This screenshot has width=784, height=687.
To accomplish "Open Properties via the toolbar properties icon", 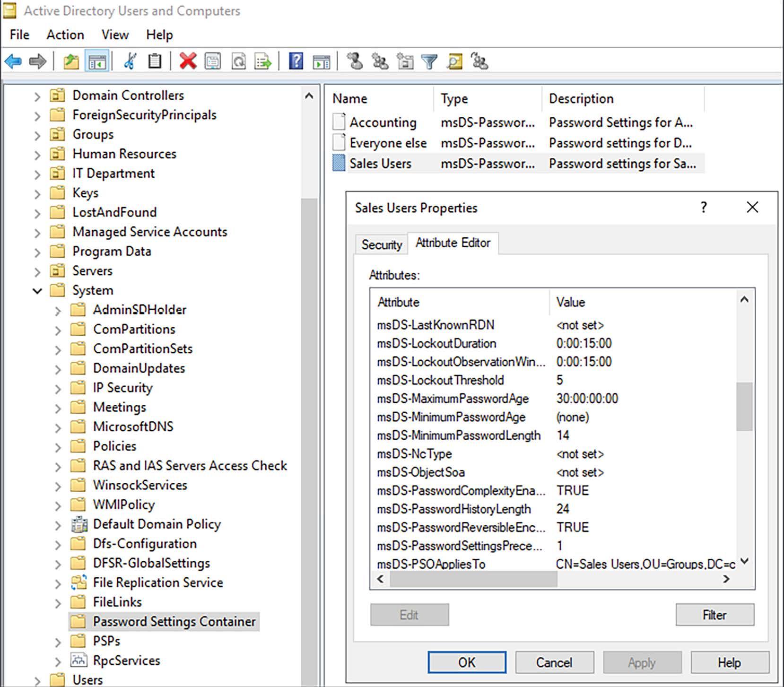I will pos(213,61).
